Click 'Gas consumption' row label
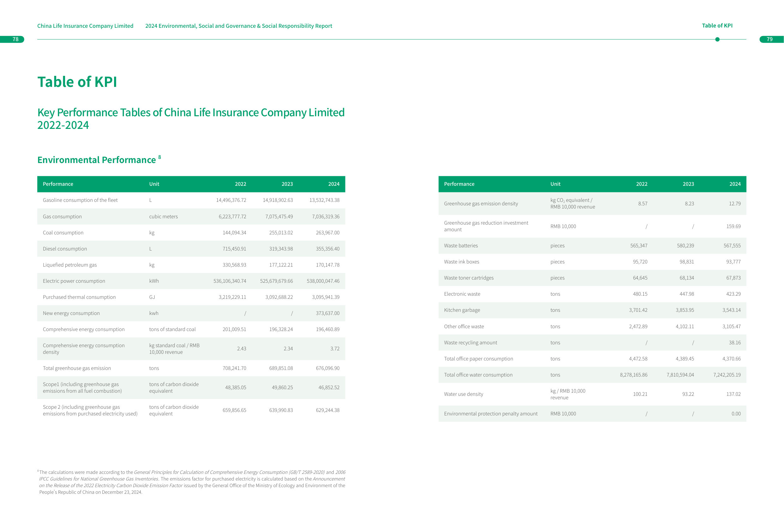 [x=62, y=217]
